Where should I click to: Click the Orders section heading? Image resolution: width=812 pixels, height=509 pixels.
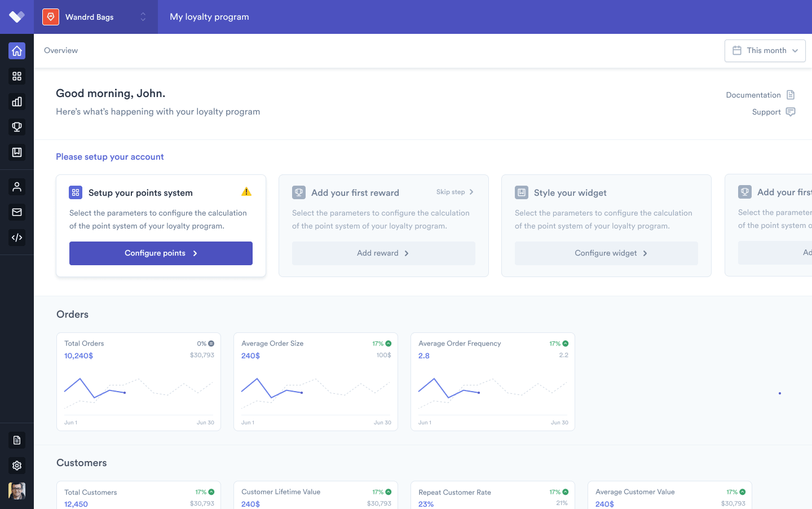pyautogui.click(x=72, y=314)
